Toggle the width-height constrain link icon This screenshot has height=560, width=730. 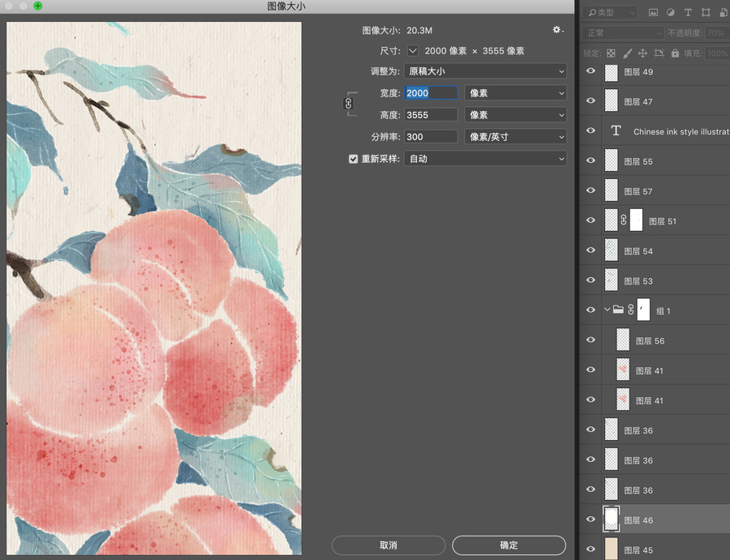click(x=348, y=104)
